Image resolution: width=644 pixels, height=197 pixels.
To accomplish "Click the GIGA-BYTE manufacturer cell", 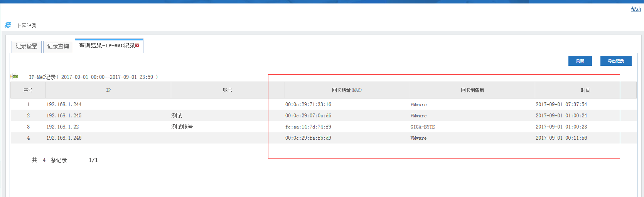I will [422, 127].
